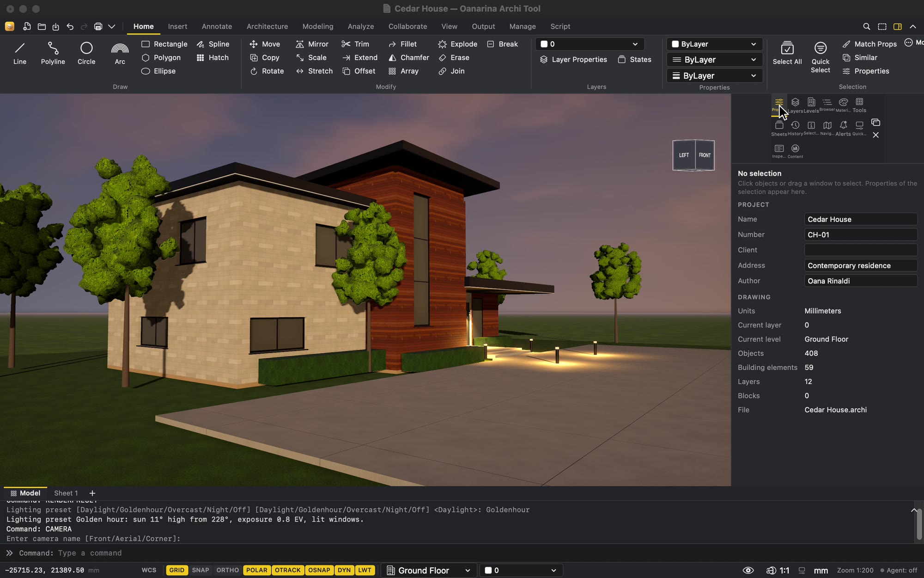Choose the Mirror modify tool
Screen dimensions: 924x578
(x=312, y=44)
